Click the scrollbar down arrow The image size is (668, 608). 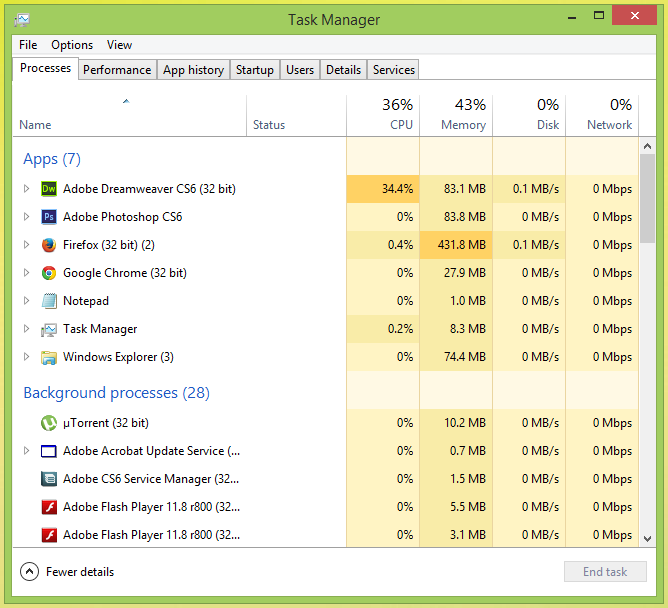[648, 539]
